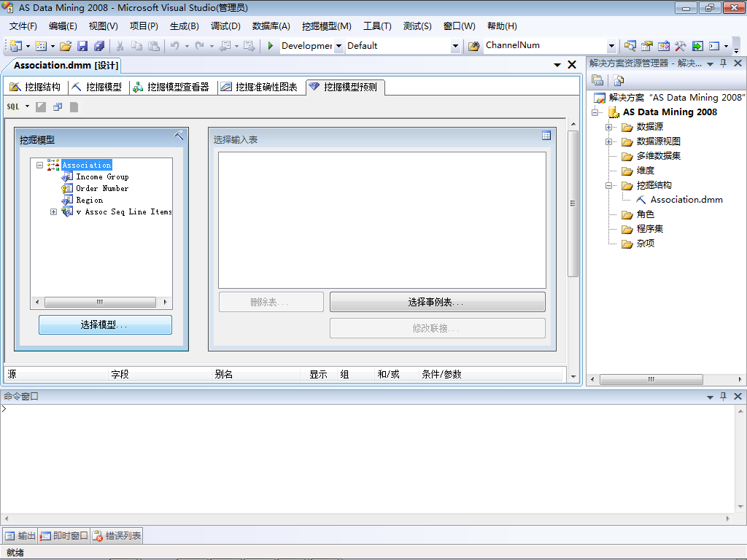Select Income Group column
This screenshot has height=560, width=747.
point(102,176)
